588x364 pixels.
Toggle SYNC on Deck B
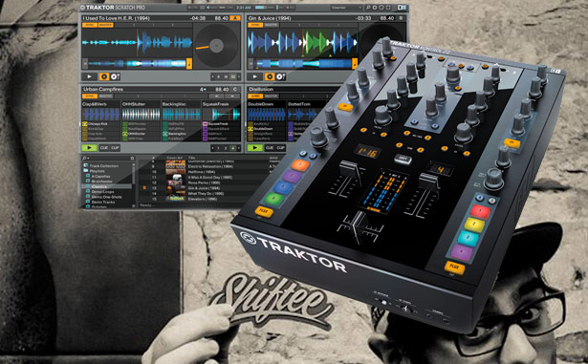coord(255,25)
